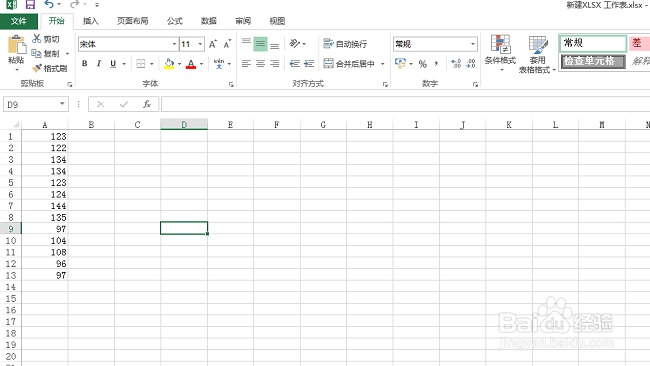
Task: Open the text orientation tool
Action: [x=295, y=44]
